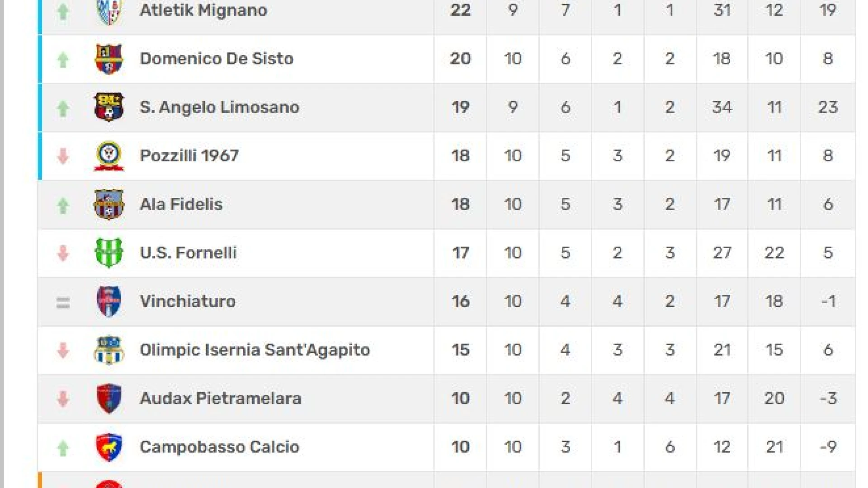Open the Domenico De Sisto team link
The image size is (868, 488).
click(217, 59)
